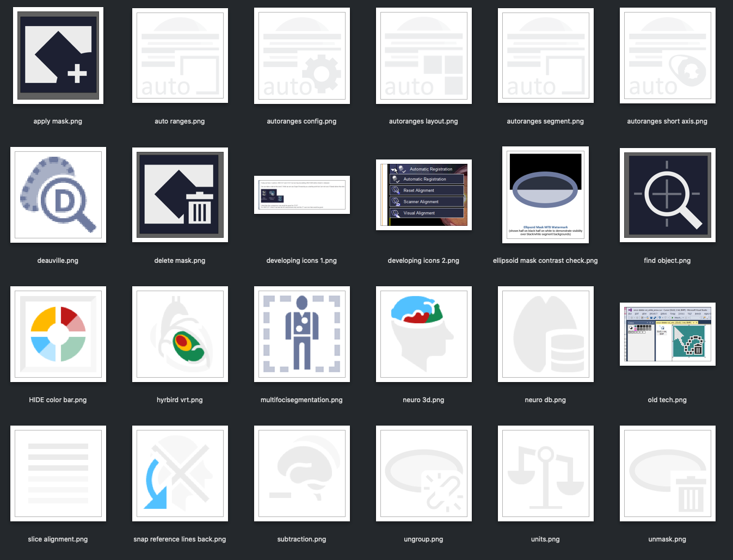Click the file name find object.png
The height and width of the screenshot is (560, 733).
667,261
